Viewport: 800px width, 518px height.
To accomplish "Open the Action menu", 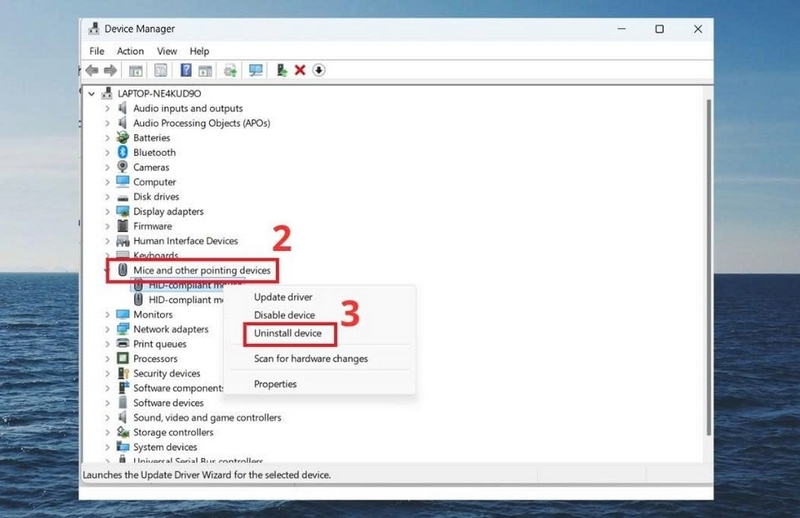I will (130, 51).
